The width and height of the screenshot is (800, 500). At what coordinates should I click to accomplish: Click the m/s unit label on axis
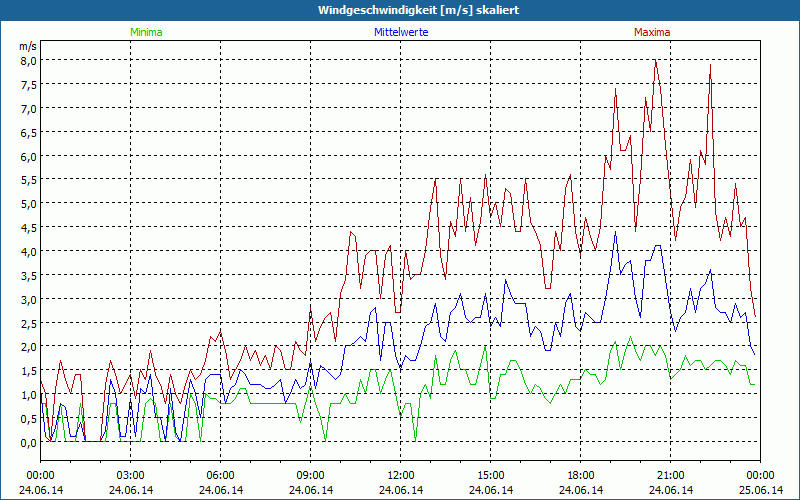28,46
